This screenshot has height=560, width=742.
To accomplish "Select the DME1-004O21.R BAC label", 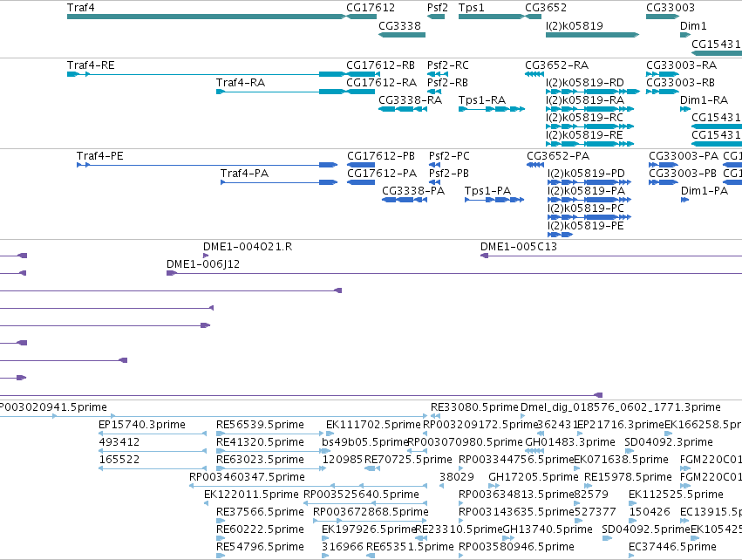I will pyautogui.click(x=248, y=247).
